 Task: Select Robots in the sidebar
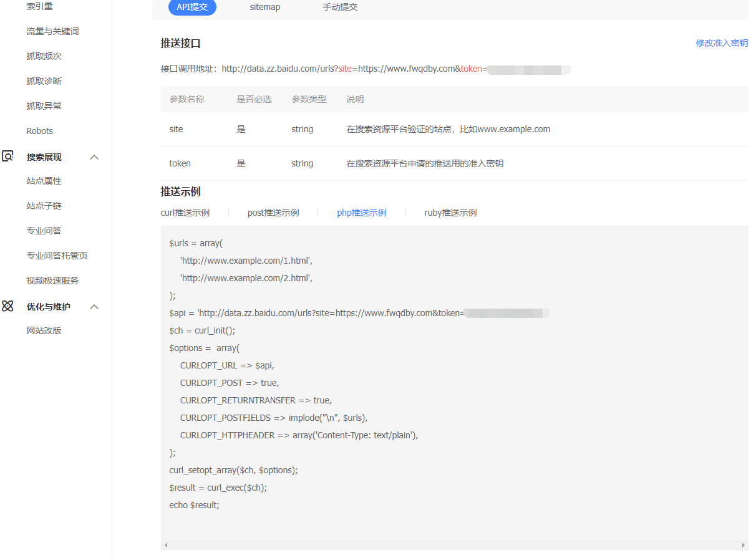[x=39, y=130]
